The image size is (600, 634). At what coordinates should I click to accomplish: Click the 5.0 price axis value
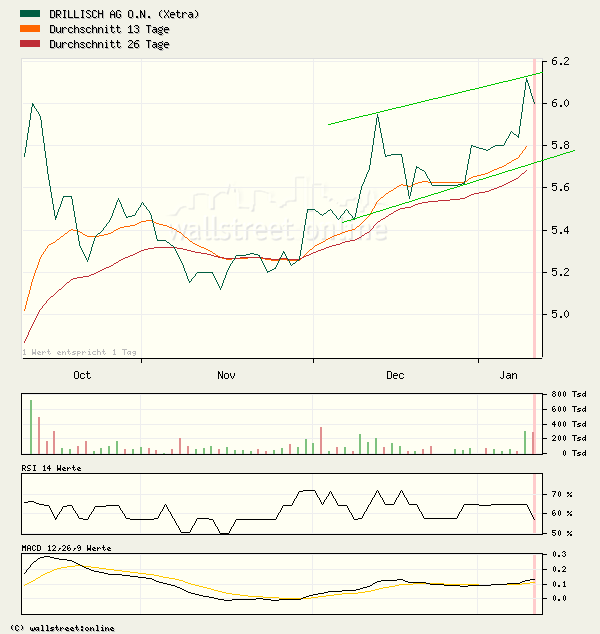(560, 314)
